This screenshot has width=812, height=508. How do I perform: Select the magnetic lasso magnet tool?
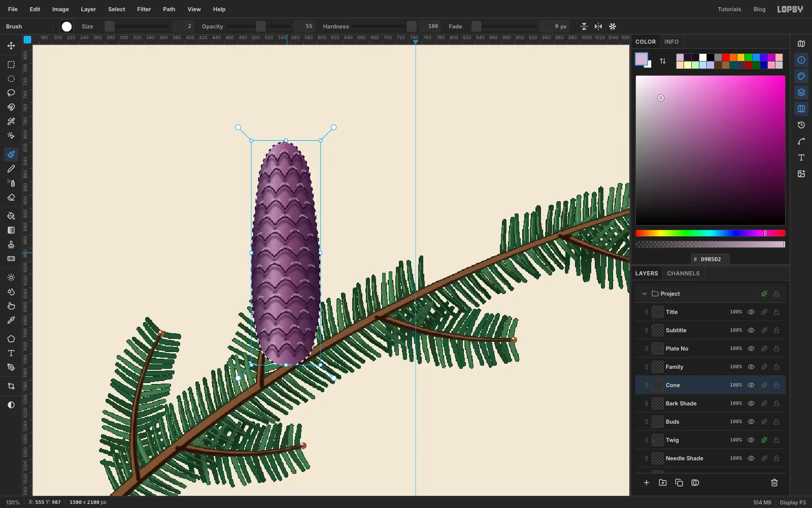(11, 107)
